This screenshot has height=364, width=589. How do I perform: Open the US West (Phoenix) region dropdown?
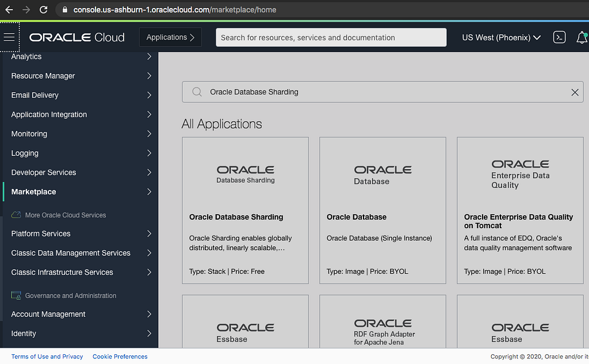click(x=501, y=37)
